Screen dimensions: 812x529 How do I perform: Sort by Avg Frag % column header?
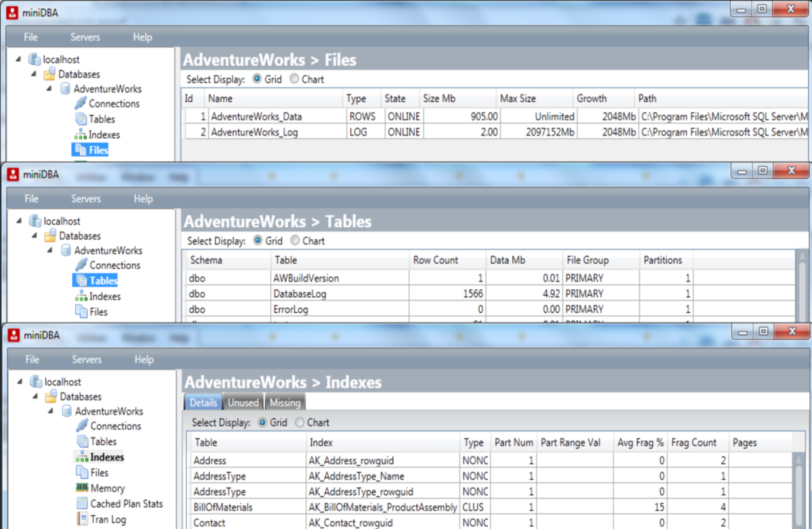point(640,442)
